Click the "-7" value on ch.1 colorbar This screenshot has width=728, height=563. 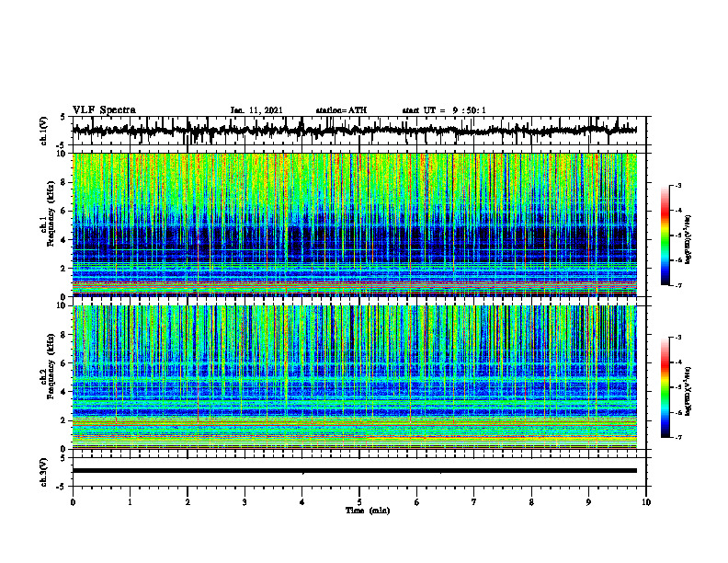click(x=678, y=285)
